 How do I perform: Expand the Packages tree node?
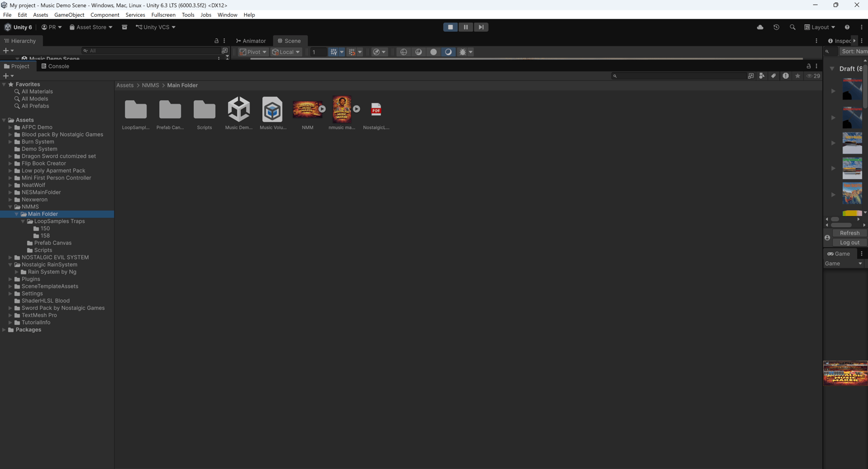tap(4, 330)
